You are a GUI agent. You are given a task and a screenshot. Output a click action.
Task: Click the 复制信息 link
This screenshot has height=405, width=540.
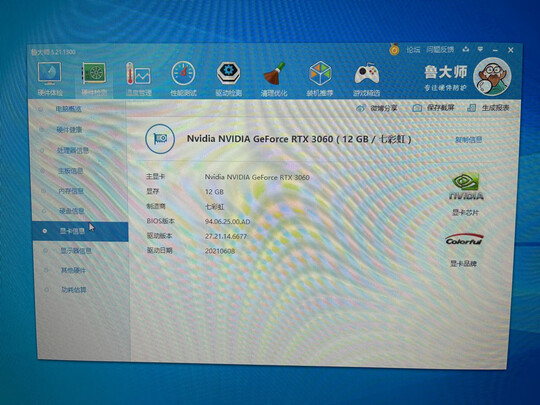(469, 139)
